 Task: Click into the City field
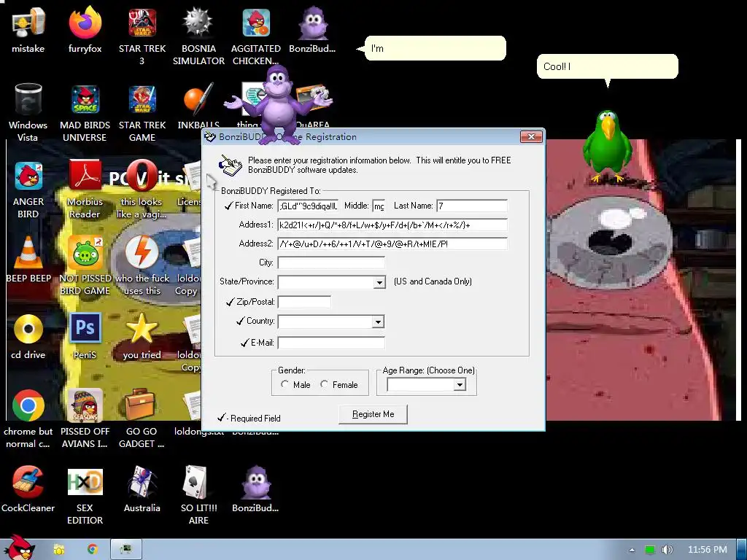coord(331,262)
